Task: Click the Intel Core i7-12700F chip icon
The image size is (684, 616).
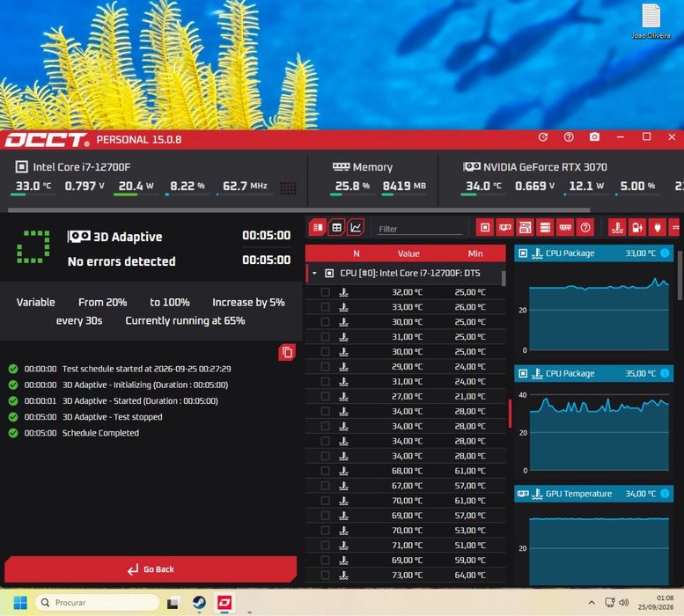Action: pos(21,167)
